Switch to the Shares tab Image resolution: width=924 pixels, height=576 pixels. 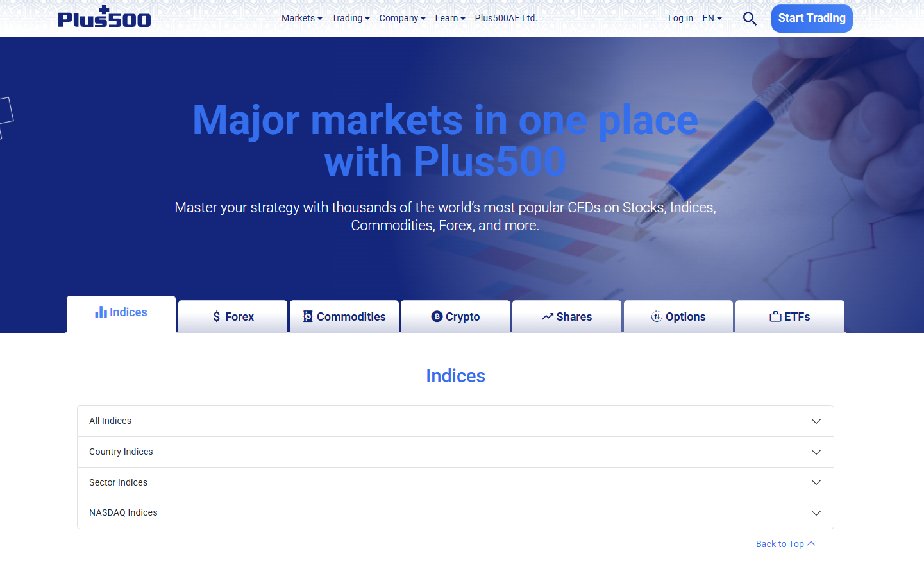[567, 316]
